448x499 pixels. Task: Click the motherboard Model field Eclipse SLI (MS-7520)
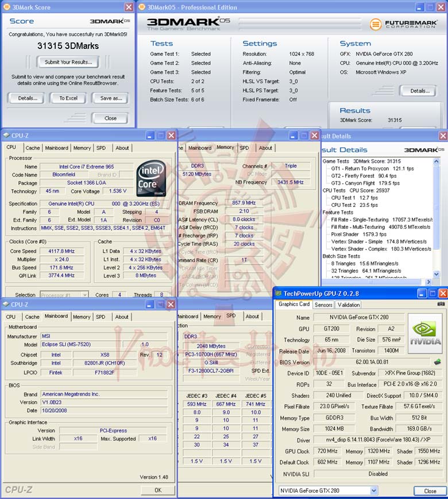pos(80,344)
